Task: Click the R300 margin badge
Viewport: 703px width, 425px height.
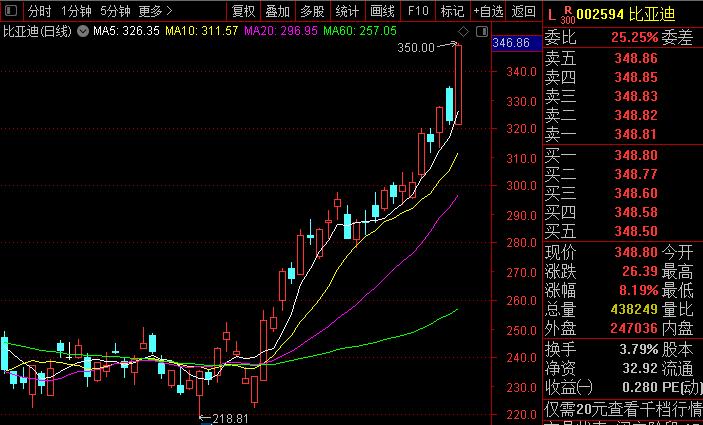Action: [568, 15]
